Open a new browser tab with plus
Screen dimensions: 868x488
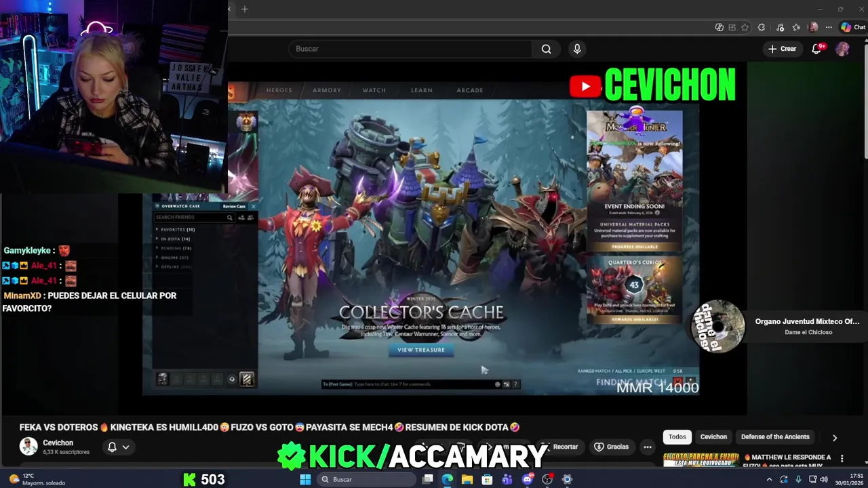245,9
